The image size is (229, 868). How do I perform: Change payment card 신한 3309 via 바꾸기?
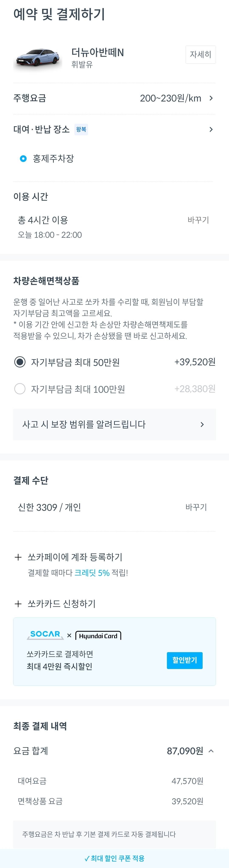[196, 507]
